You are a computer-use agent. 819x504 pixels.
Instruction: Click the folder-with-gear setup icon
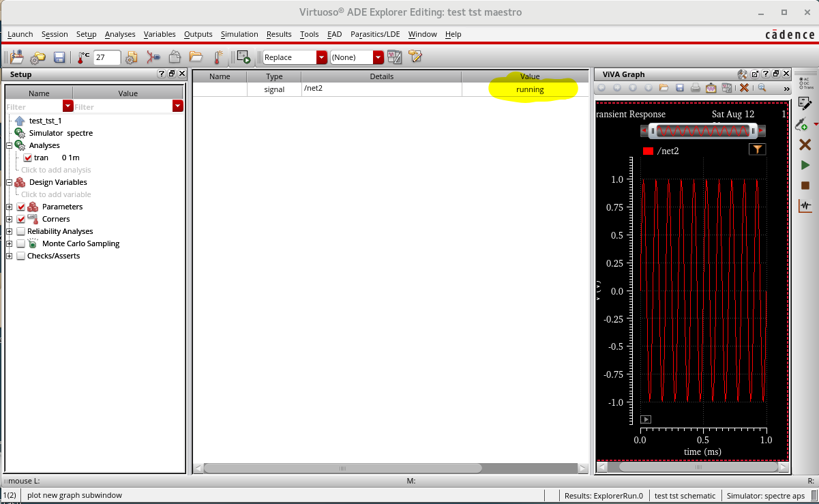point(38,57)
